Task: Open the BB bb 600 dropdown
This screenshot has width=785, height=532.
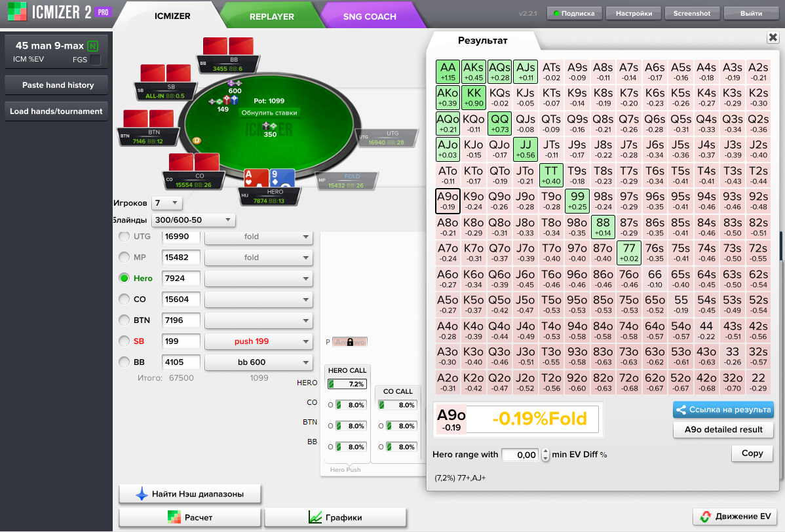Action: click(259, 362)
